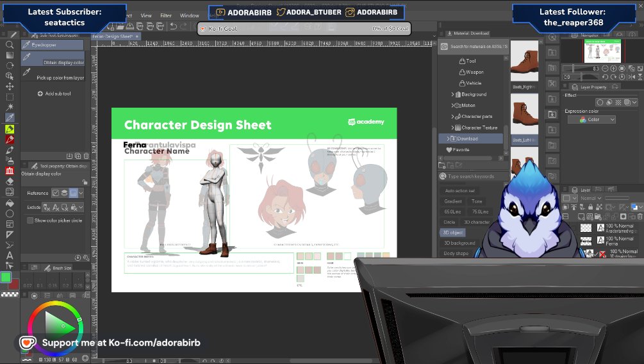Image resolution: width=644 pixels, height=364 pixels.
Task: Open the Filter menu
Action: point(166,15)
